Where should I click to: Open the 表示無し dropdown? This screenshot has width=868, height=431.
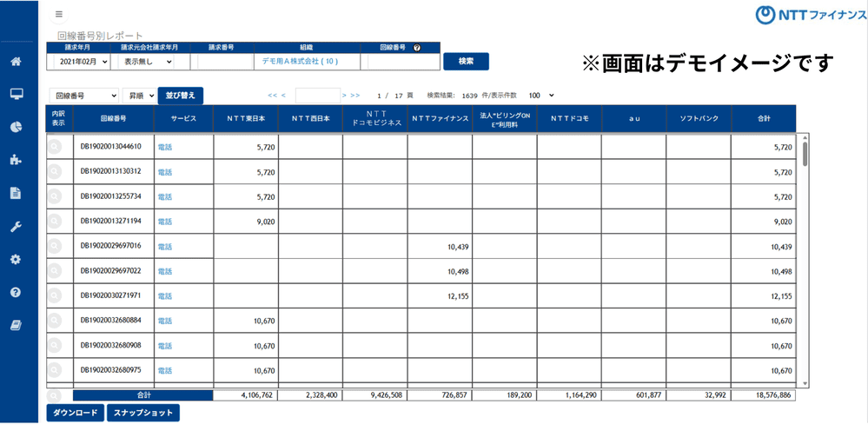[147, 62]
